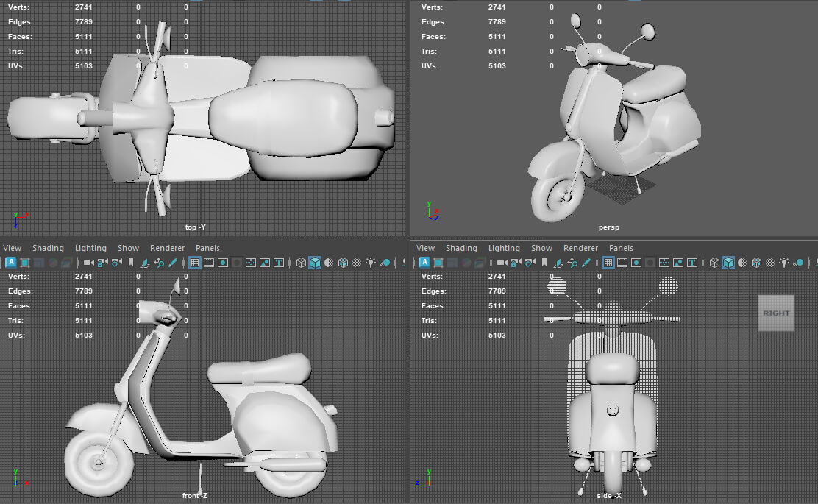Click Select Camera icon in side -X panel
818x504 pixels.
tap(502, 263)
